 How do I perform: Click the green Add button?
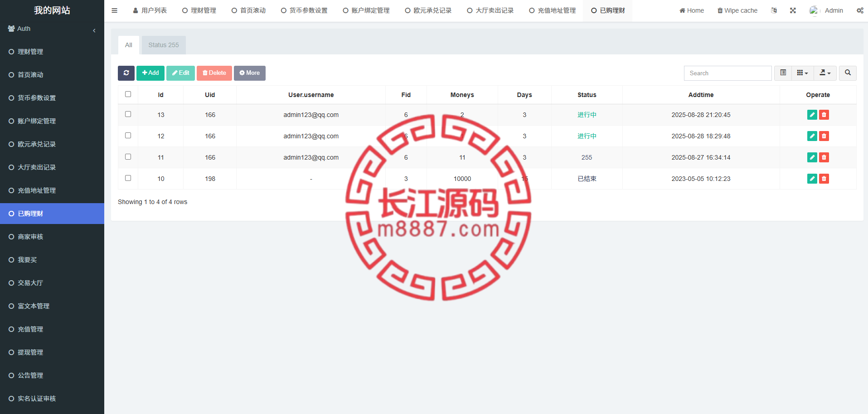(x=150, y=73)
